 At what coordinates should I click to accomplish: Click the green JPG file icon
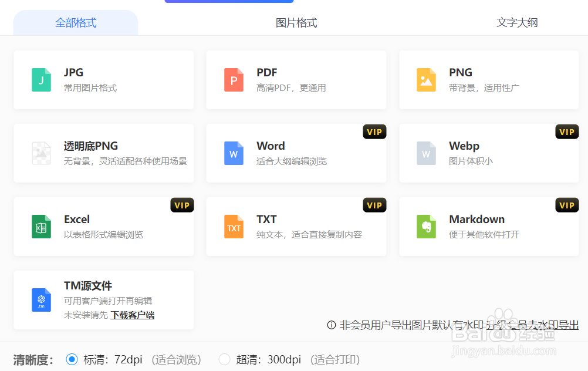tap(41, 80)
